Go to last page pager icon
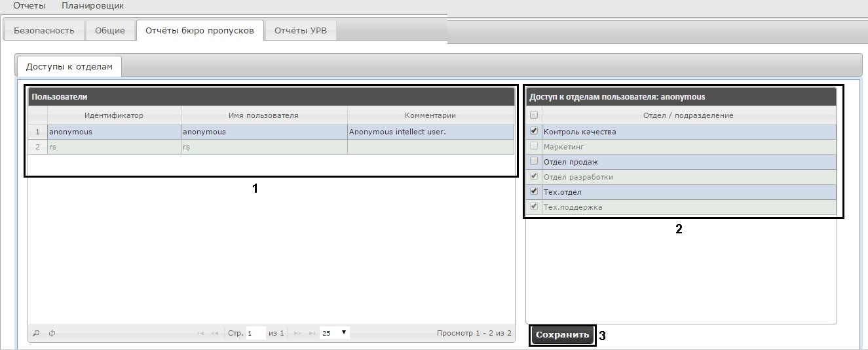The height and width of the screenshot is (350, 868). click(311, 334)
